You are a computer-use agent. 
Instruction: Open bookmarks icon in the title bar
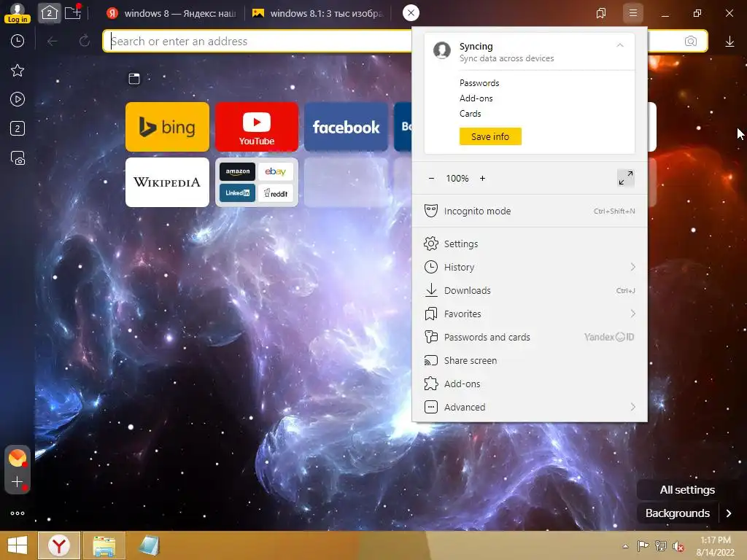[601, 13]
